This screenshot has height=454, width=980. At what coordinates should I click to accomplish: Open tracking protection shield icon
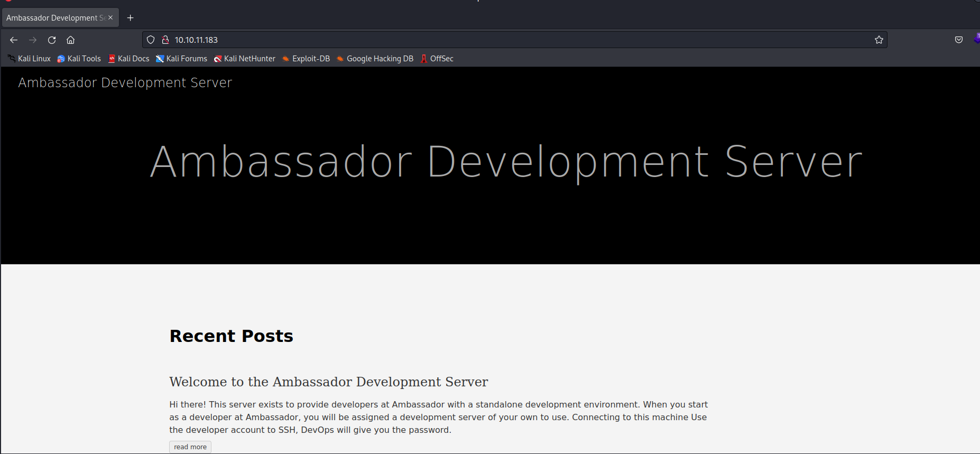tap(151, 40)
